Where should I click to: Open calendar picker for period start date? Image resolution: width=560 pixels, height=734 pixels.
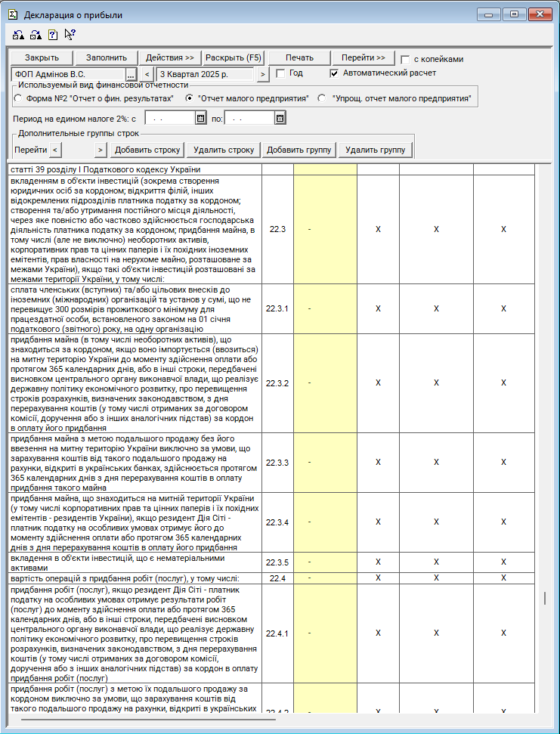click(x=200, y=118)
